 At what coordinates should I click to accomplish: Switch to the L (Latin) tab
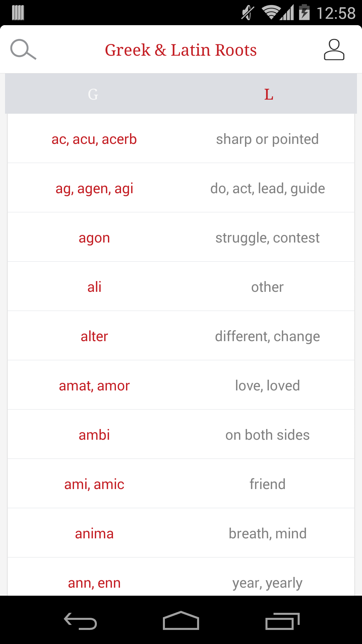pyautogui.click(x=269, y=94)
